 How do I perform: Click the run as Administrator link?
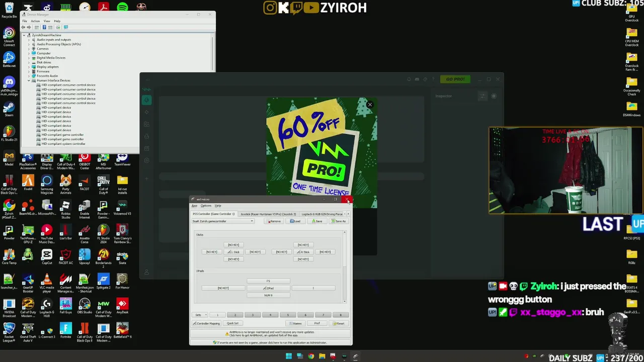(271, 343)
